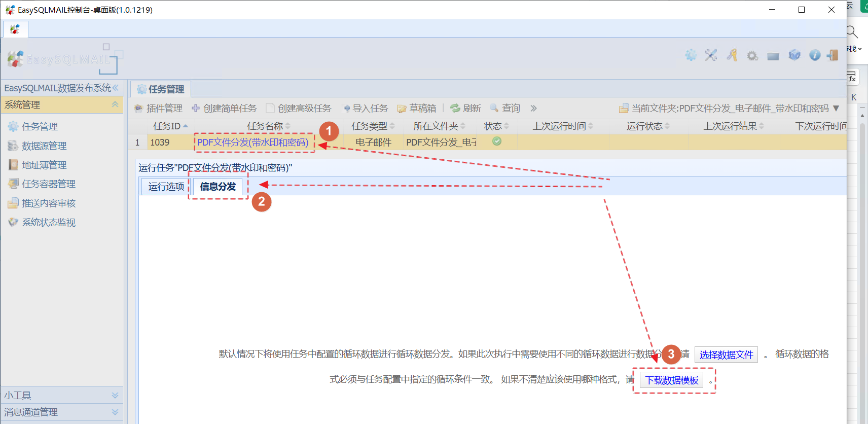
Task: Click the green status checkmark icon
Action: [x=497, y=142]
